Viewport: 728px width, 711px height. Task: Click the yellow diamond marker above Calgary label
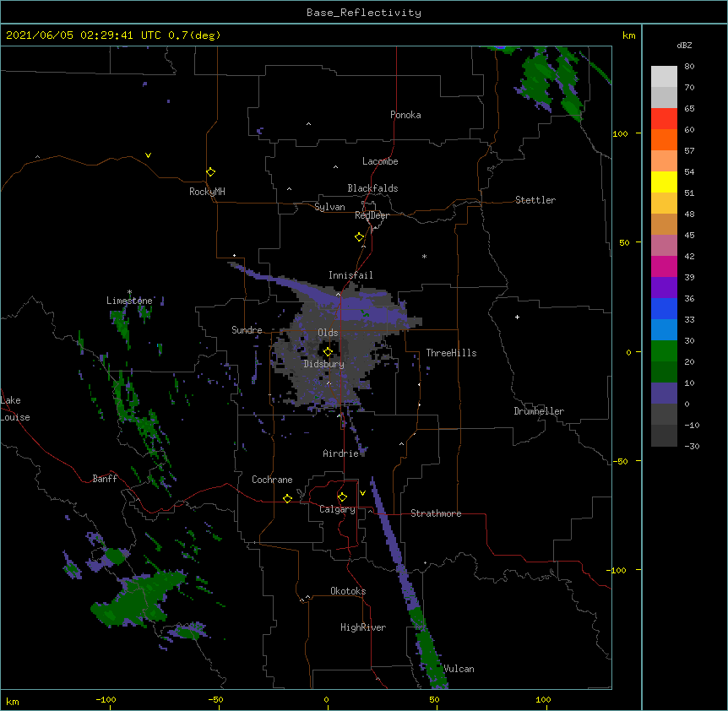point(342,497)
